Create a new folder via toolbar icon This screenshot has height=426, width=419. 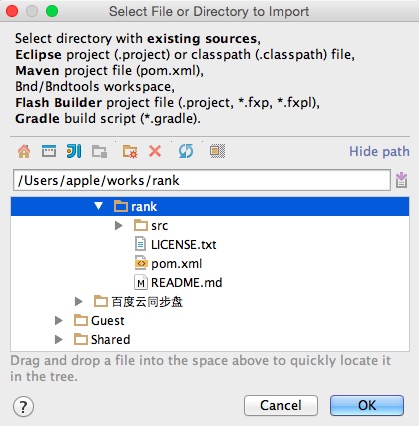tap(130, 152)
